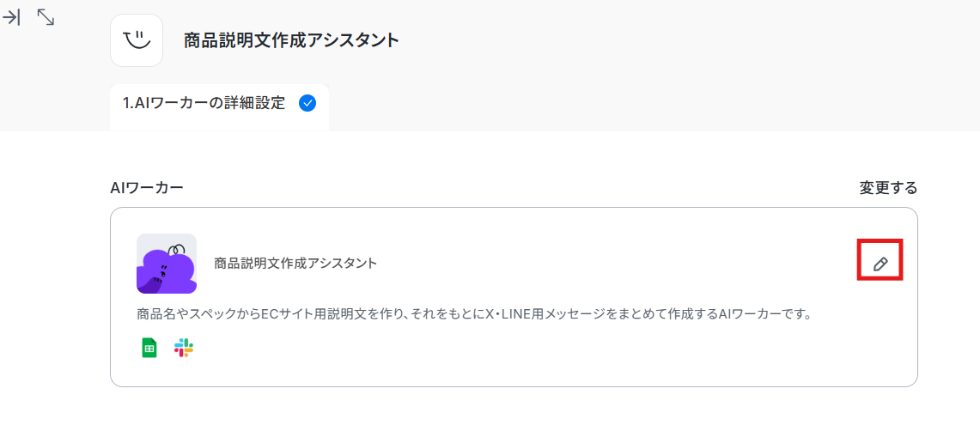Click the blue checkmark completion badge
This screenshot has height=431, width=980.
[x=307, y=104]
